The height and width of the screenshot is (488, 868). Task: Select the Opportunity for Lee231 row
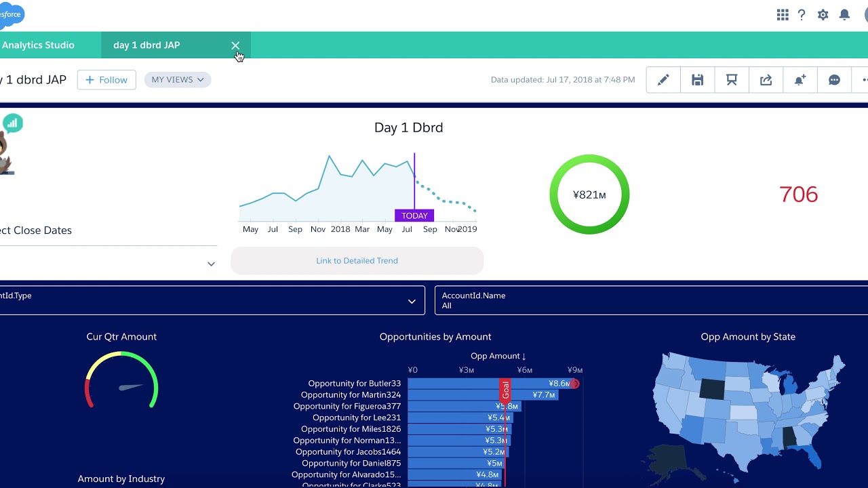click(x=357, y=418)
